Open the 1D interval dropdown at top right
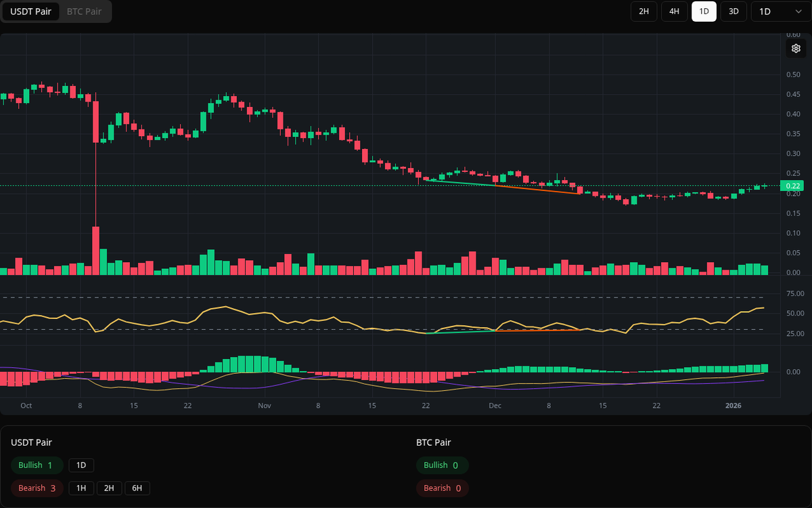The height and width of the screenshot is (508, 812). point(776,12)
